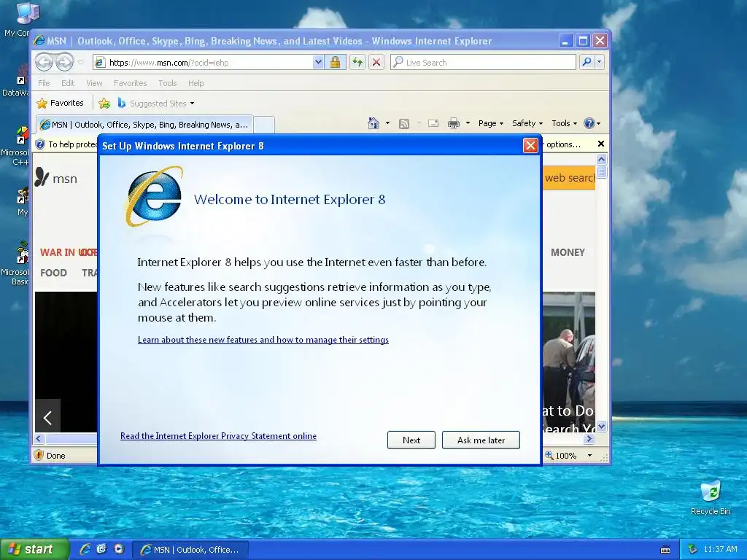
Task: Open the Tools menu in menu bar
Action: (167, 83)
